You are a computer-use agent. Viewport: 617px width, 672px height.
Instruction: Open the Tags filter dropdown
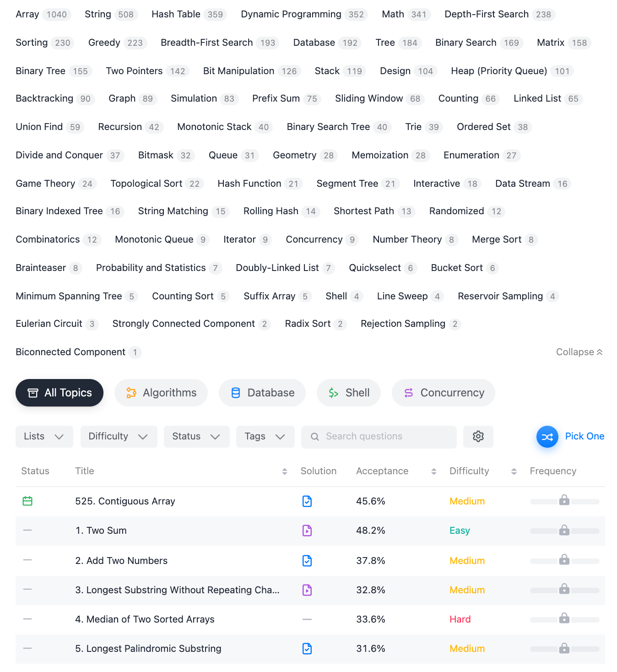point(265,437)
